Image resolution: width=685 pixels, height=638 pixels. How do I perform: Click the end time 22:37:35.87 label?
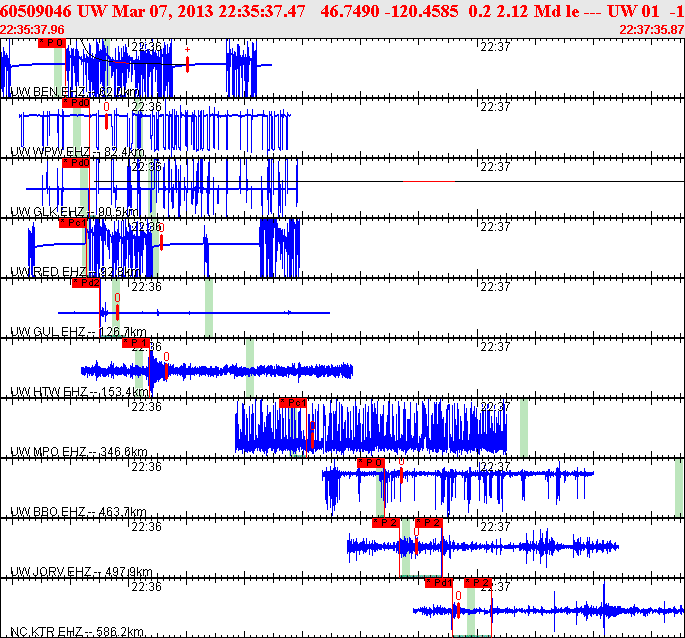[x=652, y=30]
